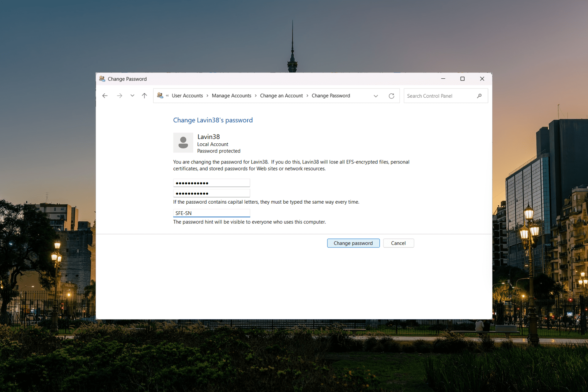
Task: Go forward with the right arrow
Action: [x=119, y=96]
